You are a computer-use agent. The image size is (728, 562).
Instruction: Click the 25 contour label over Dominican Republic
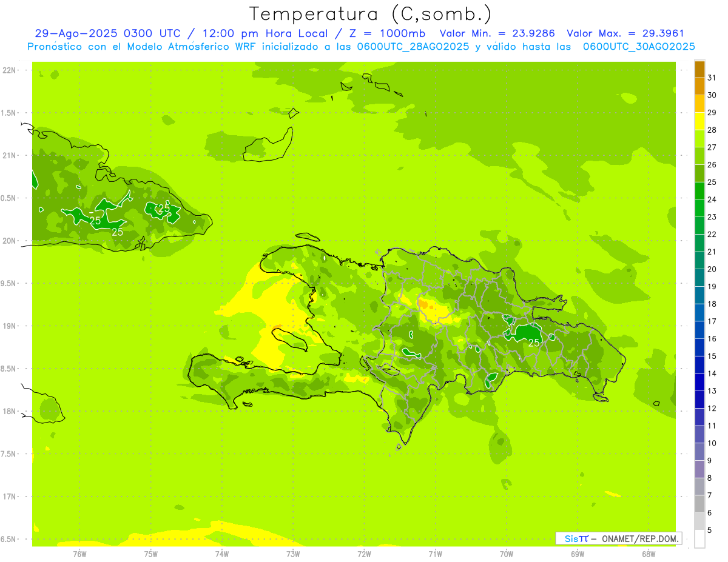click(x=534, y=343)
